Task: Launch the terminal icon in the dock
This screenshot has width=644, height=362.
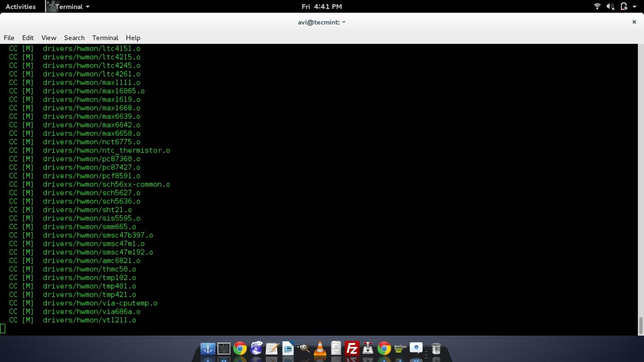Action: (x=223, y=349)
